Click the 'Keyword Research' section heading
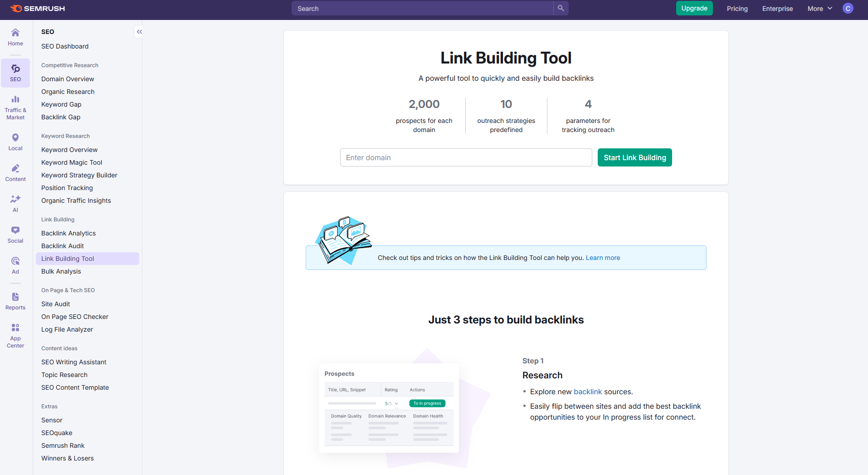Image resolution: width=868 pixels, height=475 pixels. (66, 136)
